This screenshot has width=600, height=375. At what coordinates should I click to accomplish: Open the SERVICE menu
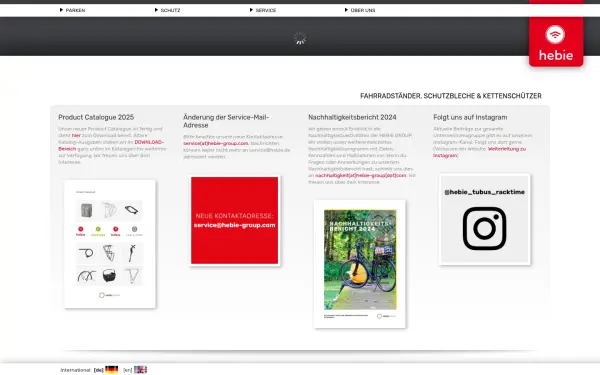[266, 10]
